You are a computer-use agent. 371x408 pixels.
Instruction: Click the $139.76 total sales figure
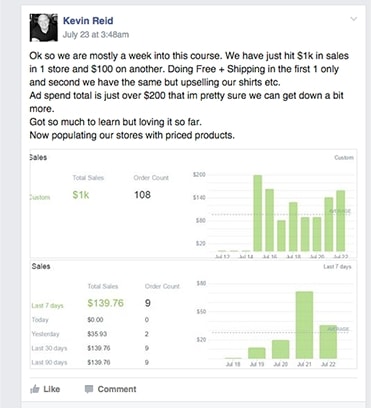click(x=105, y=303)
